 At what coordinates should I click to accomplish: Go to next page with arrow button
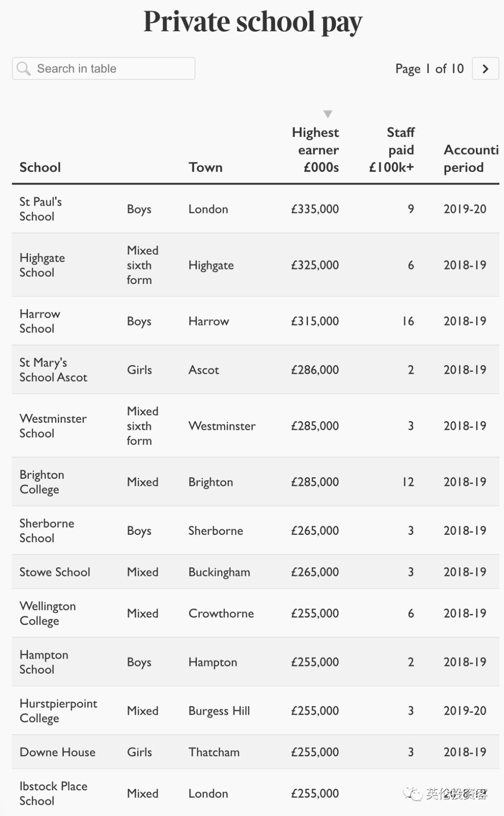click(x=485, y=69)
